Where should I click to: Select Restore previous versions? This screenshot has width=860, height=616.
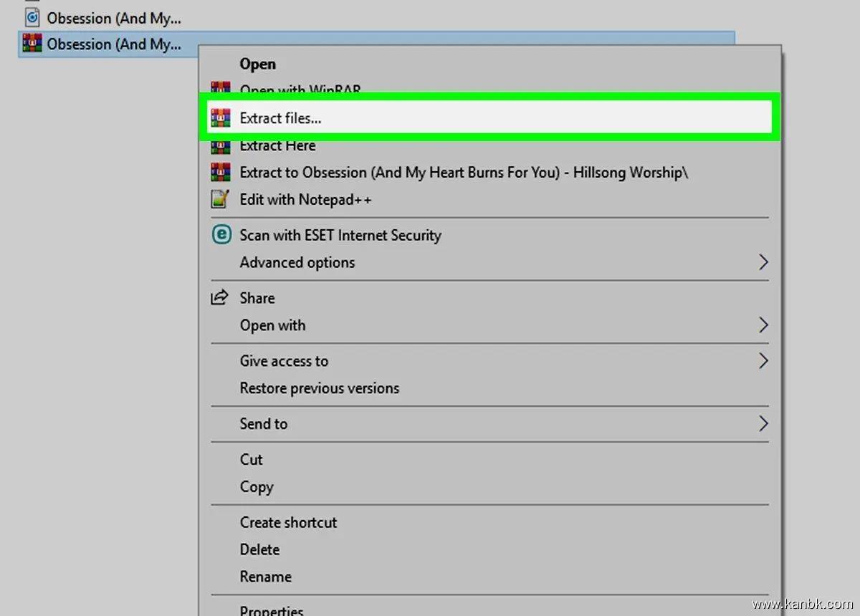[x=319, y=388]
